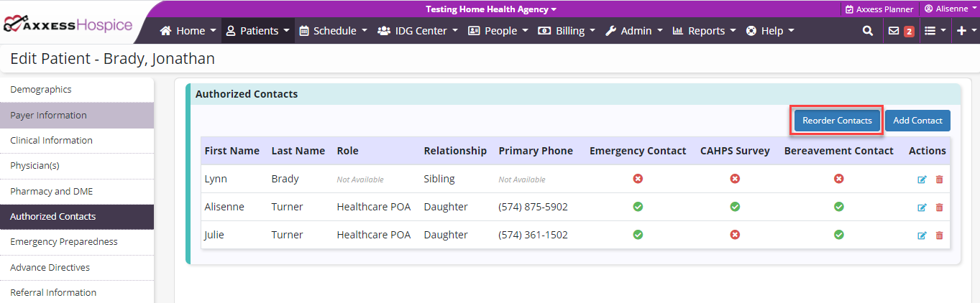
Task: Go to Emergency Preparedness section
Action: pyautogui.click(x=64, y=242)
